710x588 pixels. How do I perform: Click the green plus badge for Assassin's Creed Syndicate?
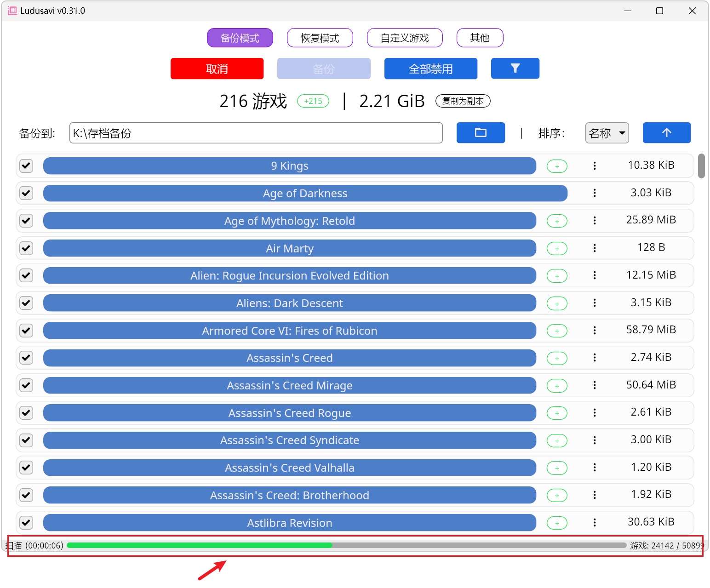[557, 440]
